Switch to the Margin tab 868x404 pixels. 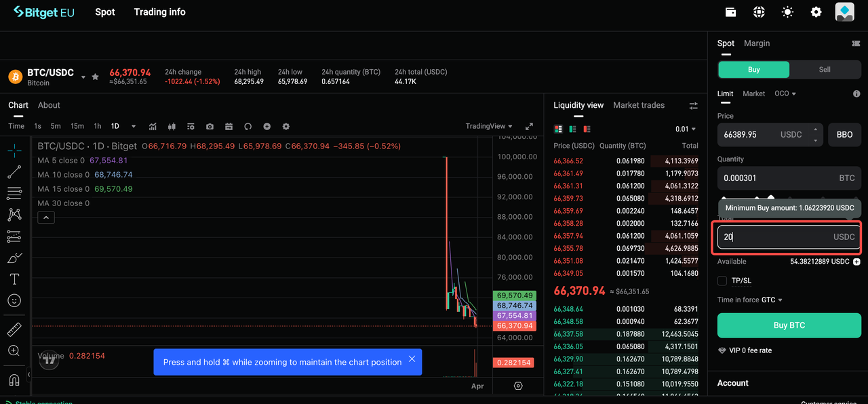click(x=757, y=43)
